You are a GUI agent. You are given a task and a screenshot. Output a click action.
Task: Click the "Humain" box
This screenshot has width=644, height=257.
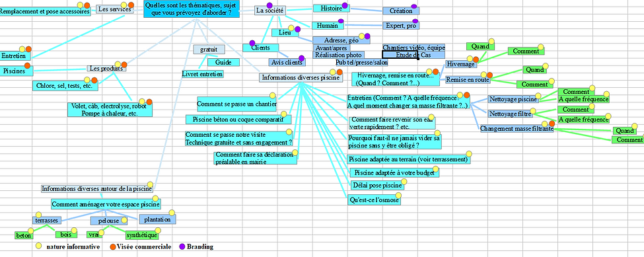(x=327, y=26)
